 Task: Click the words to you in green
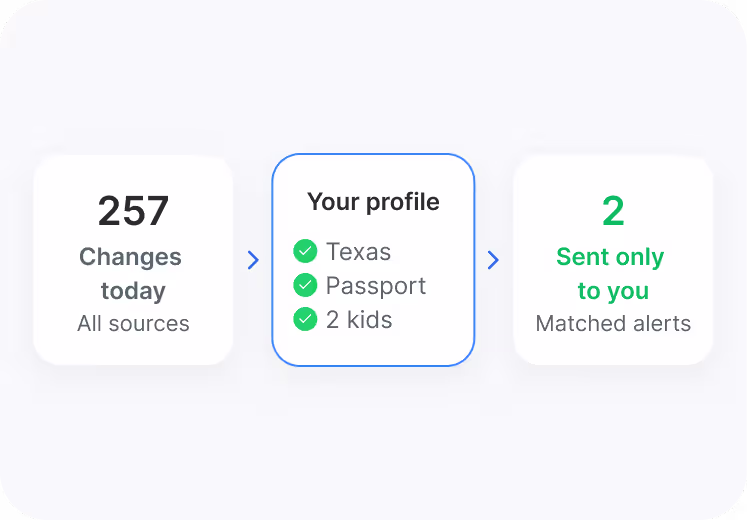pyautogui.click(x=613, y=291)
